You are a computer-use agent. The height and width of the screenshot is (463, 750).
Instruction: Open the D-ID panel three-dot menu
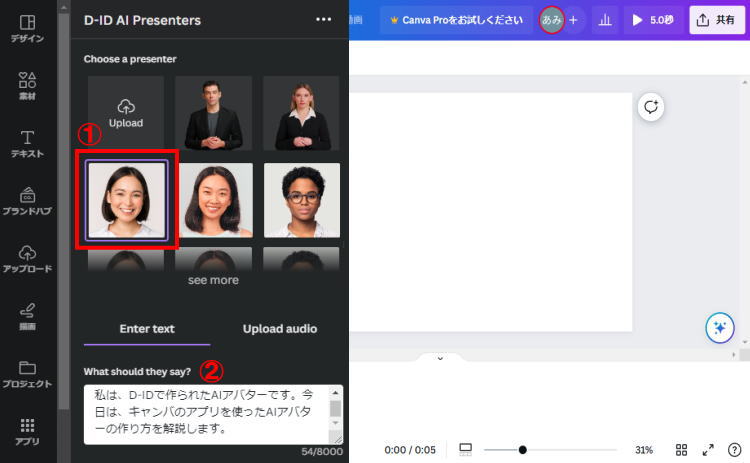tap(323, 19)
